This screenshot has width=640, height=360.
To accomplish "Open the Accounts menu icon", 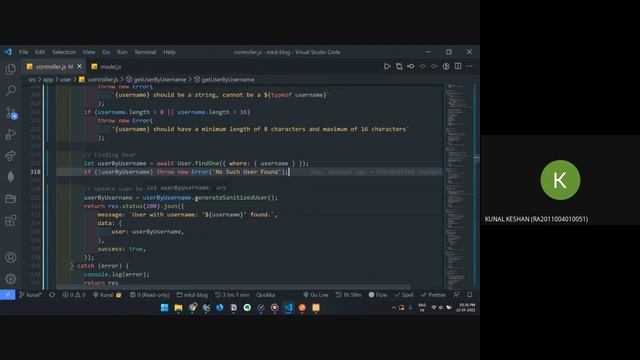I will tap(11, 258).
